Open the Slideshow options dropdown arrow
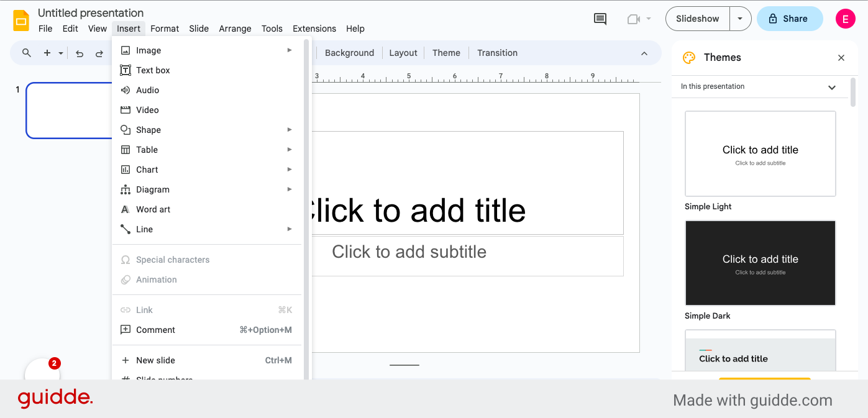The height and width of the screenshot is (418, 868). click(740, 19)
